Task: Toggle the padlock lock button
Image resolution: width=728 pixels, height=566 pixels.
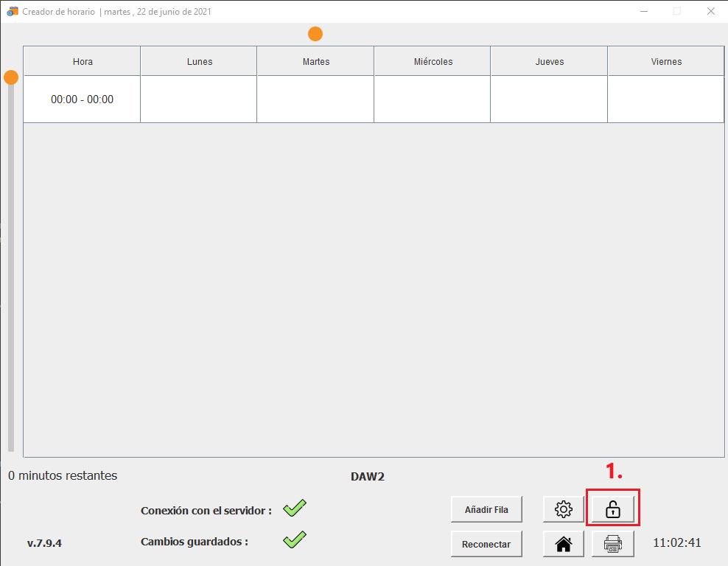Action: pos(612,509)
